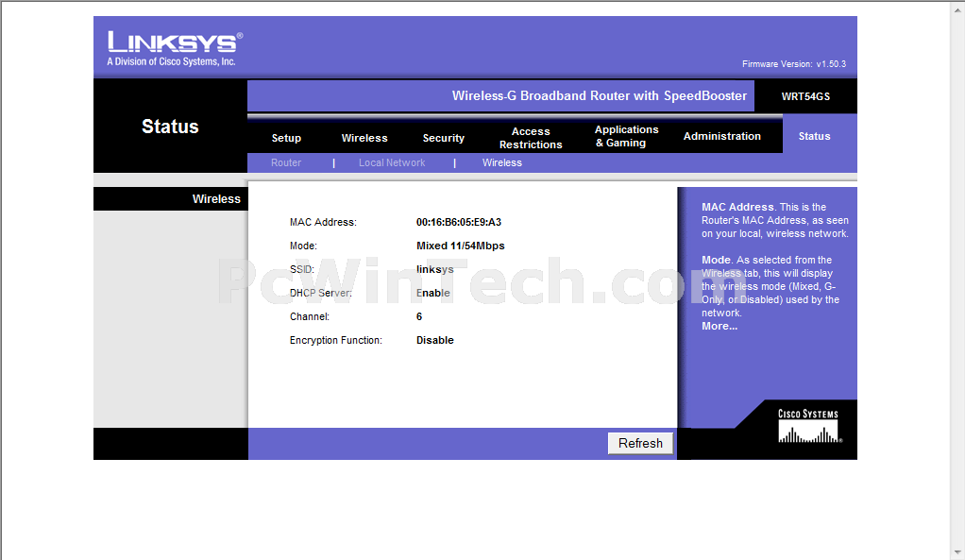The width and height of the screenshot is (965, 560).
Task: Click the Wireless section heading on left
Action: [216, 198]
